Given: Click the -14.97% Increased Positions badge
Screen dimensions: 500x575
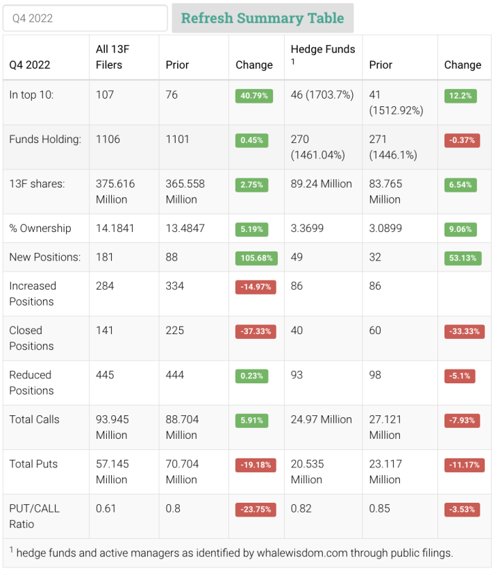Looking at the screenshot, I should 255,287.
